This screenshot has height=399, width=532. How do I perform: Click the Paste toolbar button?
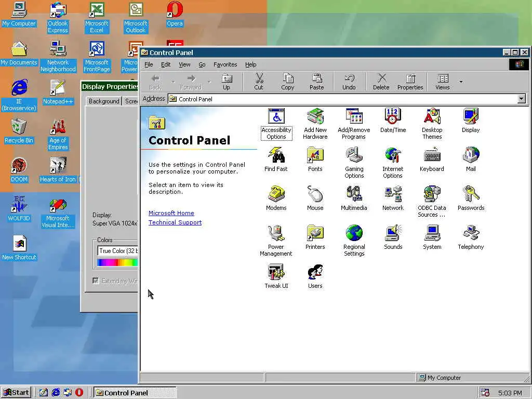point(316,82)
